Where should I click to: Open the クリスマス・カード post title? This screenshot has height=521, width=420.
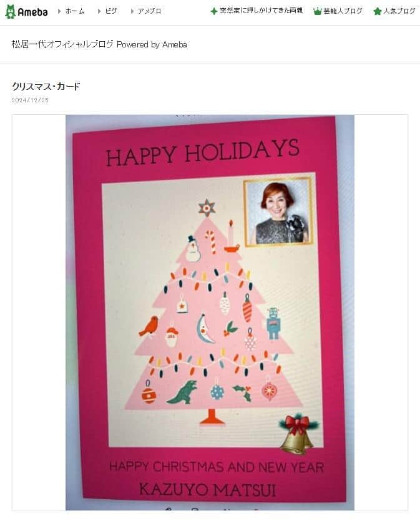pyautogui.click(x=46, y=86)
